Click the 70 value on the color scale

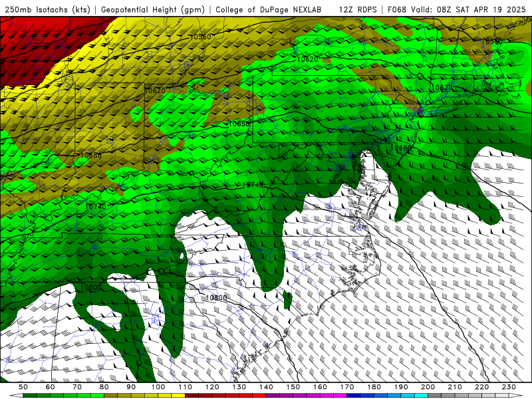tap(77, 387)
